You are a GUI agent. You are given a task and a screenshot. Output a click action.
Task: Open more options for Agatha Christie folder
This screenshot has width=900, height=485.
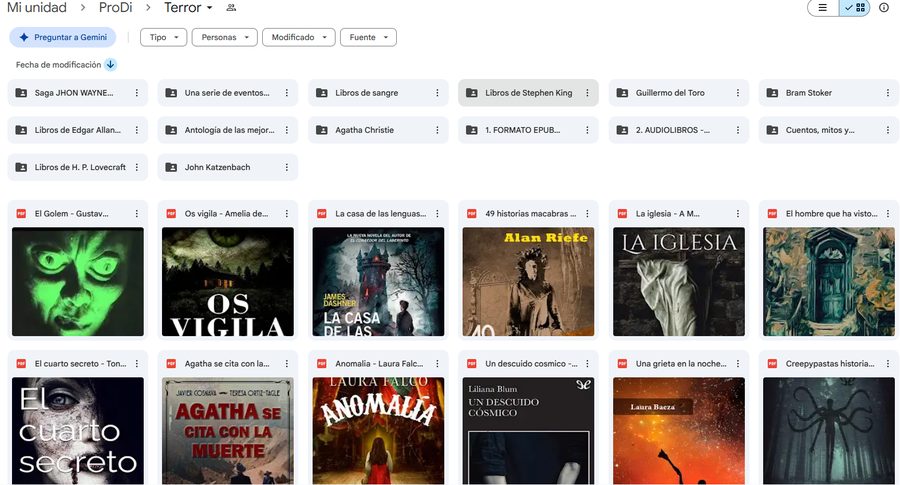[x=437, y=130]
